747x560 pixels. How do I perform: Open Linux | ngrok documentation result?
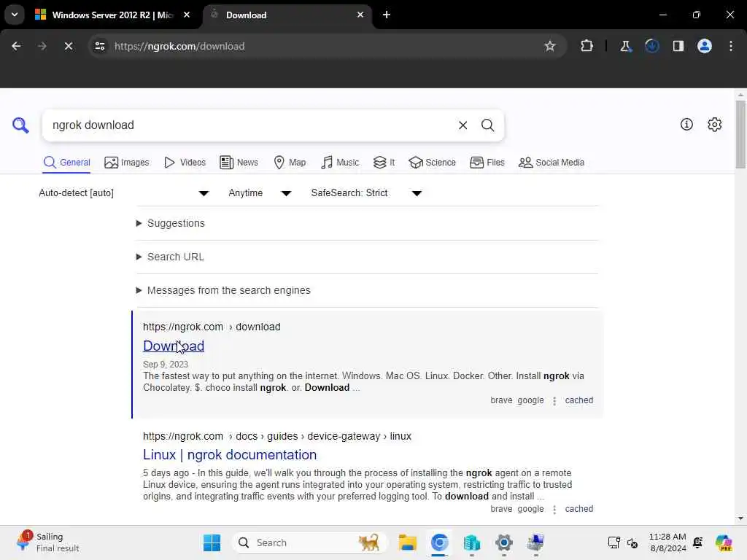pyautogui.click(x=230, y=455)
